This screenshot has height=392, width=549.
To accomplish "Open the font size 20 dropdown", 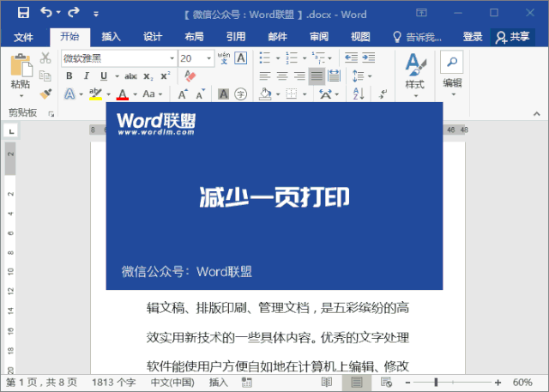I will pyautogui.click(x=208, y=58).
